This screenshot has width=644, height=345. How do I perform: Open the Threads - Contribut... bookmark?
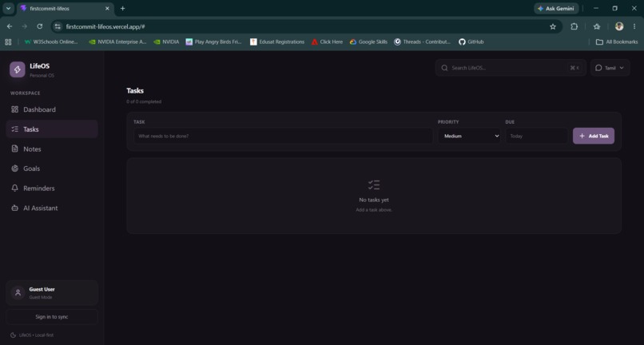click(x=422, y=42)
